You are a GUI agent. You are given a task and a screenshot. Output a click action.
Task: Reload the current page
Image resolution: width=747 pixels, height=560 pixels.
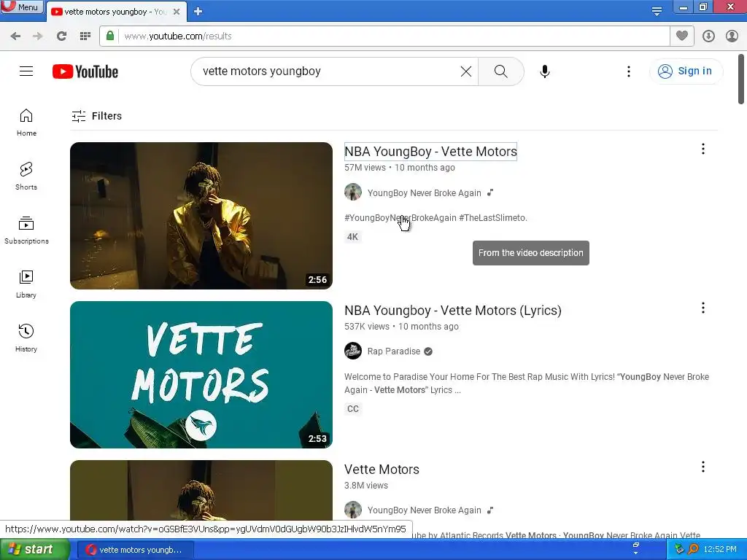[61, 36]
